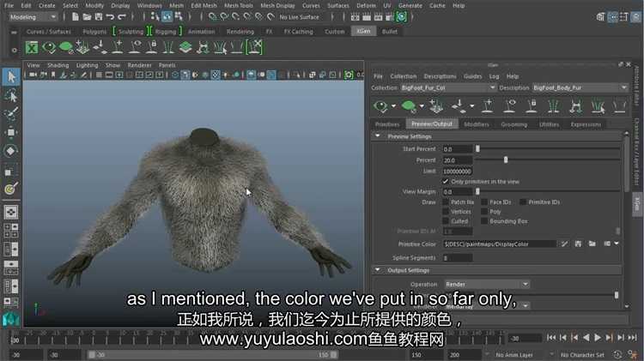Enable the Vertices draw checkbox
Image resolution: width=644 pixels, height=361 pixels.
point(445,212)
